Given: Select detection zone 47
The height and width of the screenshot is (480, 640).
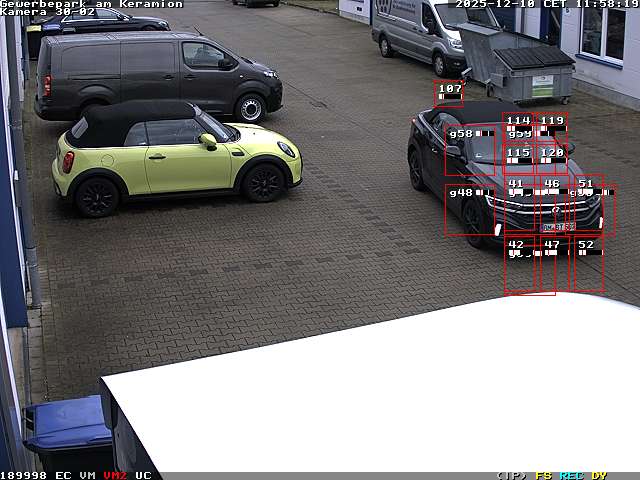Looking at the screenshot, I should (x=554, y=266).
